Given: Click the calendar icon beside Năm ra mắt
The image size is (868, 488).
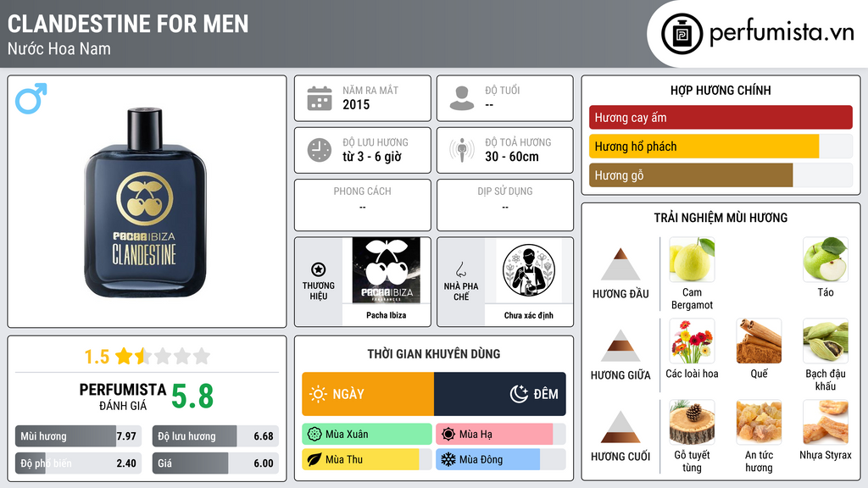Looking at the screenshot, I should pos(320,98).
